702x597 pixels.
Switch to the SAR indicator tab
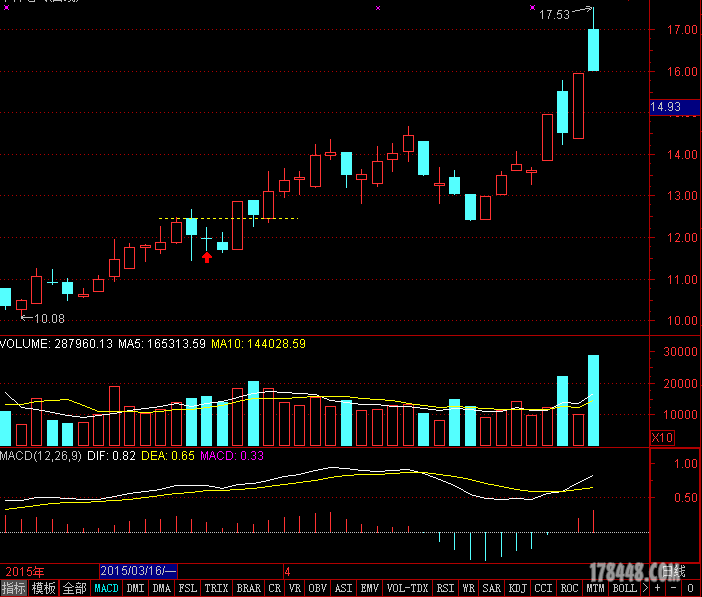click(492, 588)
